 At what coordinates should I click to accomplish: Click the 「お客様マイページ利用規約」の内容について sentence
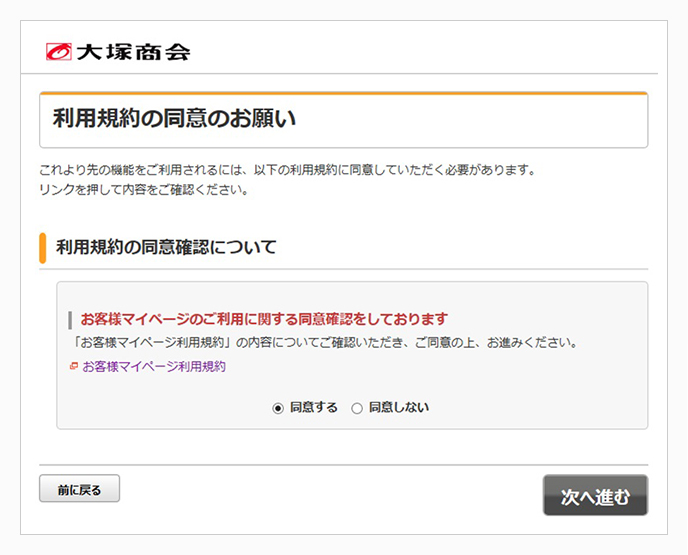324,342
